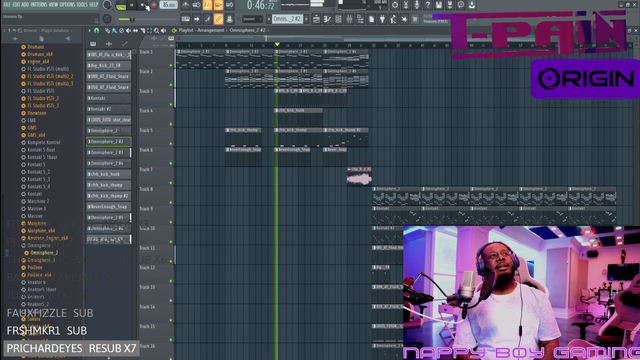Select the Mute tool in playlist toolbar
Viewport: 640px width, 360px height.
128,31
